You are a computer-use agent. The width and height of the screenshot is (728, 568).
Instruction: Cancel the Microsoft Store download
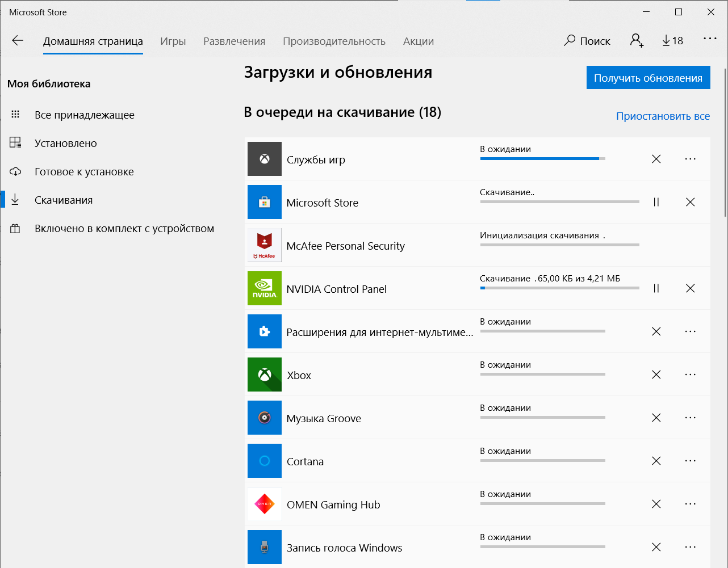(691, 202)
